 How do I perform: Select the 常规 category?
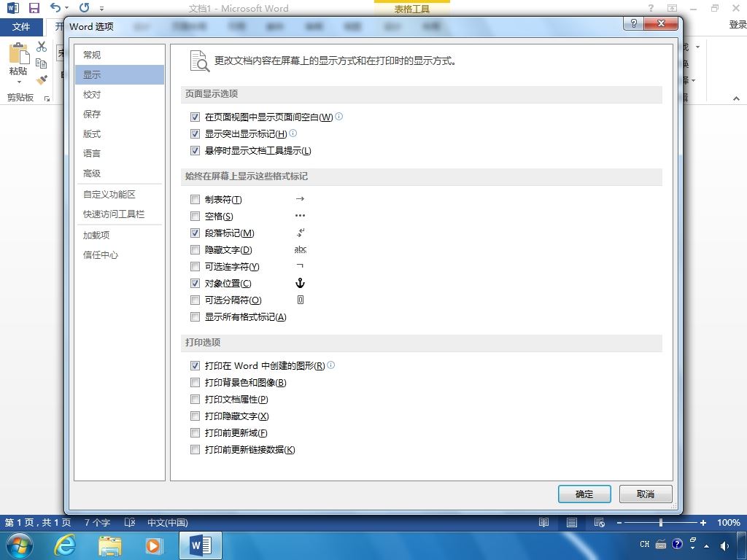(120, 55)
